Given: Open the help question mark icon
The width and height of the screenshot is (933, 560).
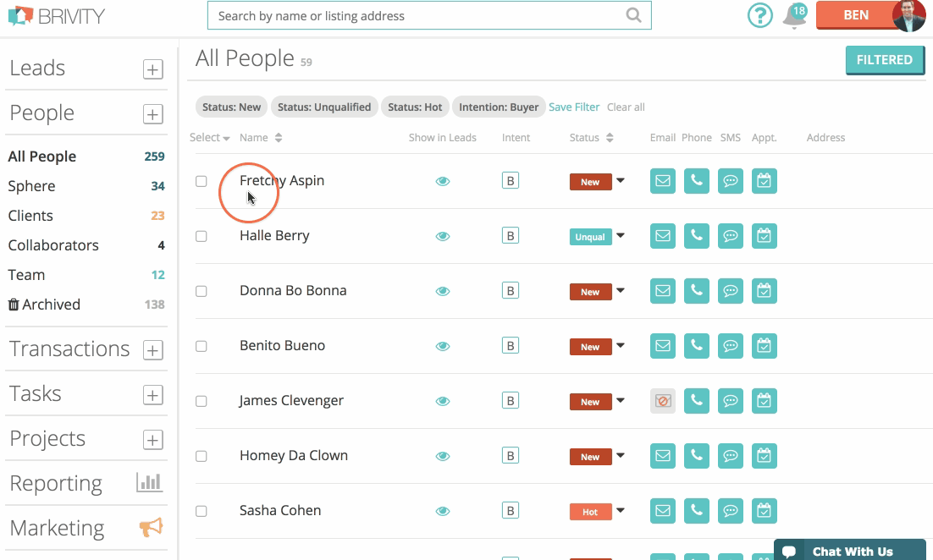Looking at the screenshot, I should 759,15.
